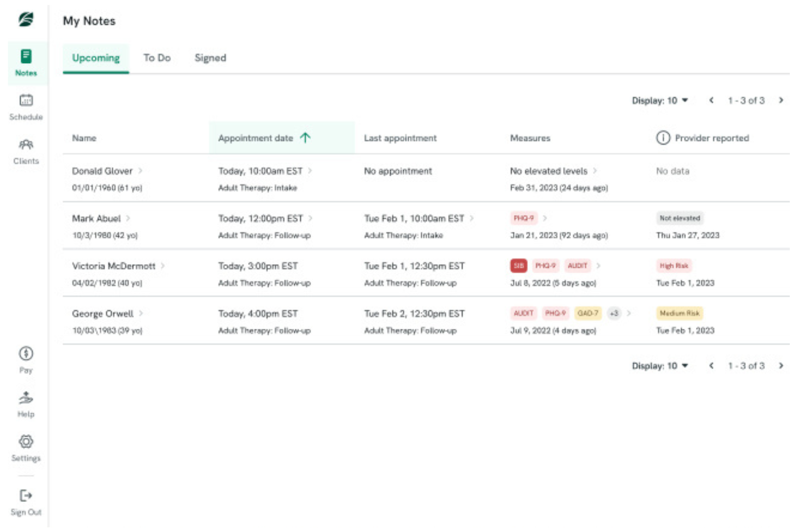
Task: Click the Not elevated status tag
Action: click(x=680, y=218)
